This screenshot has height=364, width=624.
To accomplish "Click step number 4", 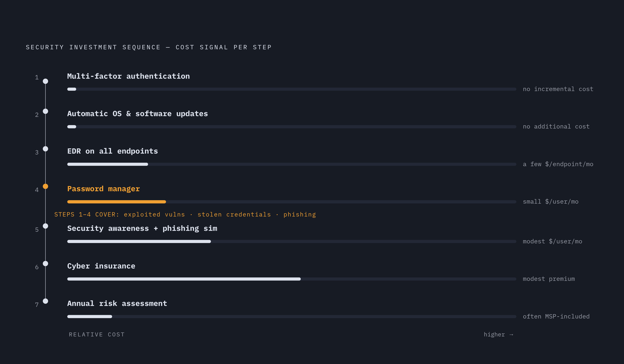I will coord(37,190).
